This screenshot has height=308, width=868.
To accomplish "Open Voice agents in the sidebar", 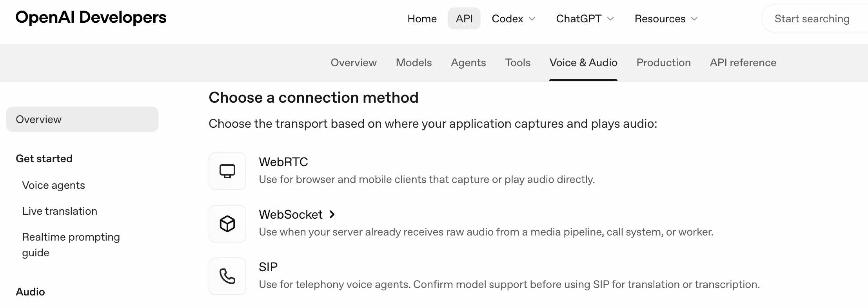I will (x=53, y=185).
